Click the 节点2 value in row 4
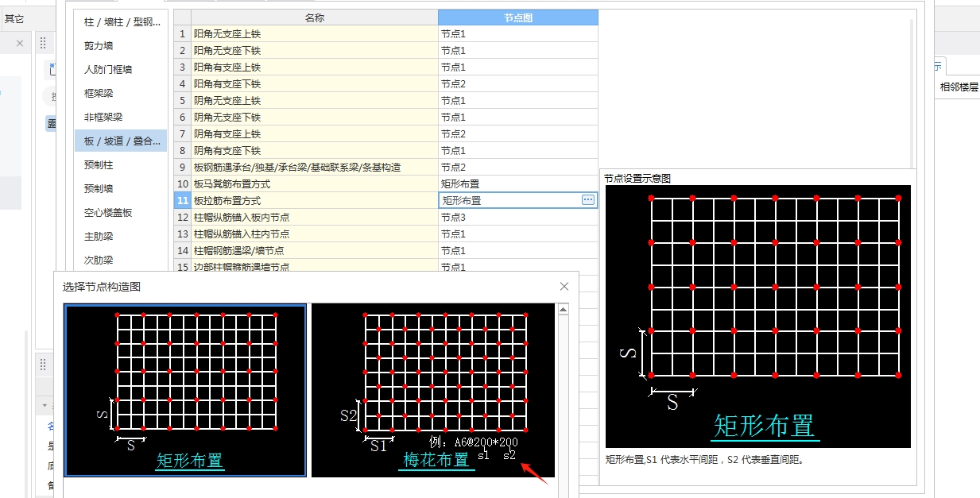 518,84
